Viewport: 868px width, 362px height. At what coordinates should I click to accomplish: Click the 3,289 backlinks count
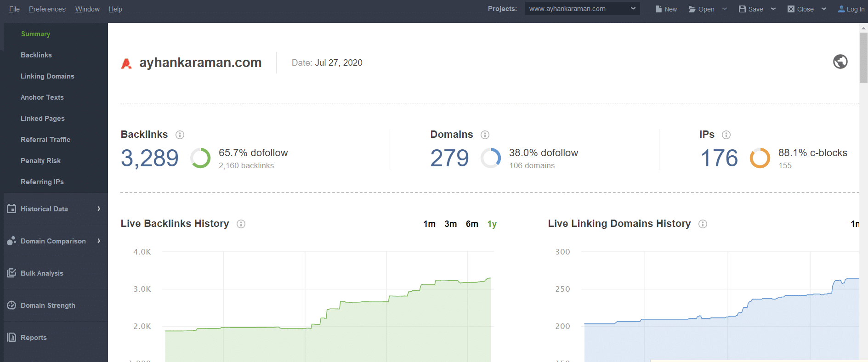(150, 158)
